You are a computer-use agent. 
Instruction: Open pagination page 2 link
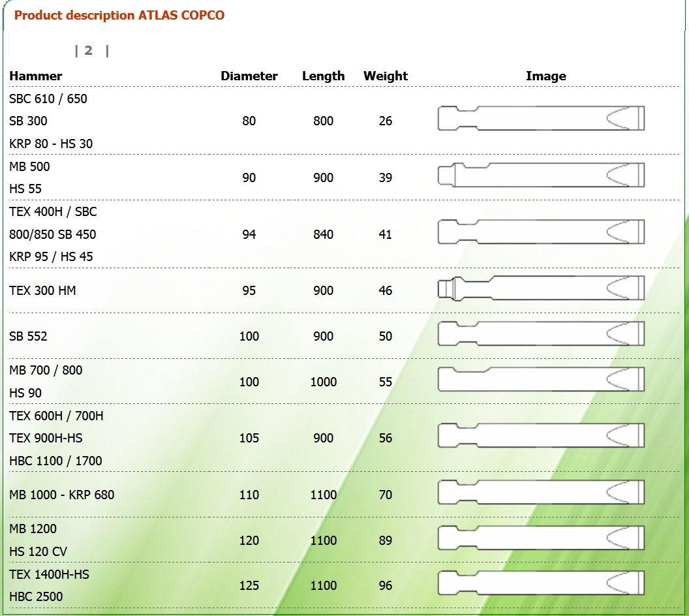[89, 50]
